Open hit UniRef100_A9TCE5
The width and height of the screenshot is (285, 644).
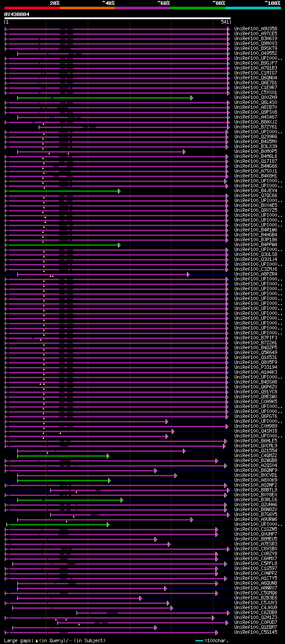click(256, 33)
